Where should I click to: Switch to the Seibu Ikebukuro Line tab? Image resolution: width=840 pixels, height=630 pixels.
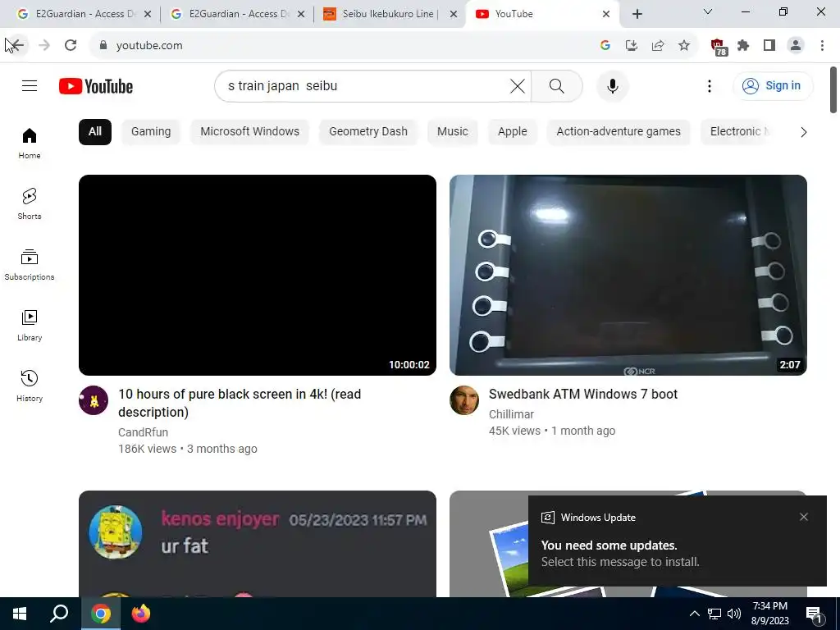tap(387, 14)
